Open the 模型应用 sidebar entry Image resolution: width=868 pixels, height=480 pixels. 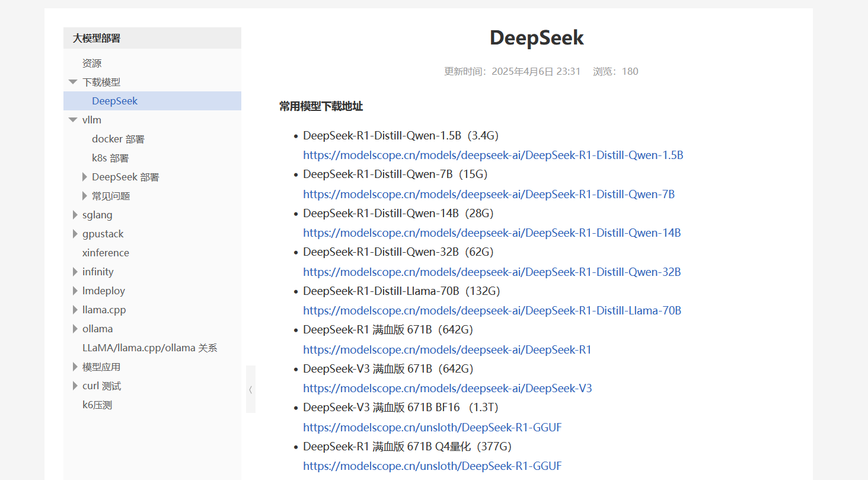(101, 367)
